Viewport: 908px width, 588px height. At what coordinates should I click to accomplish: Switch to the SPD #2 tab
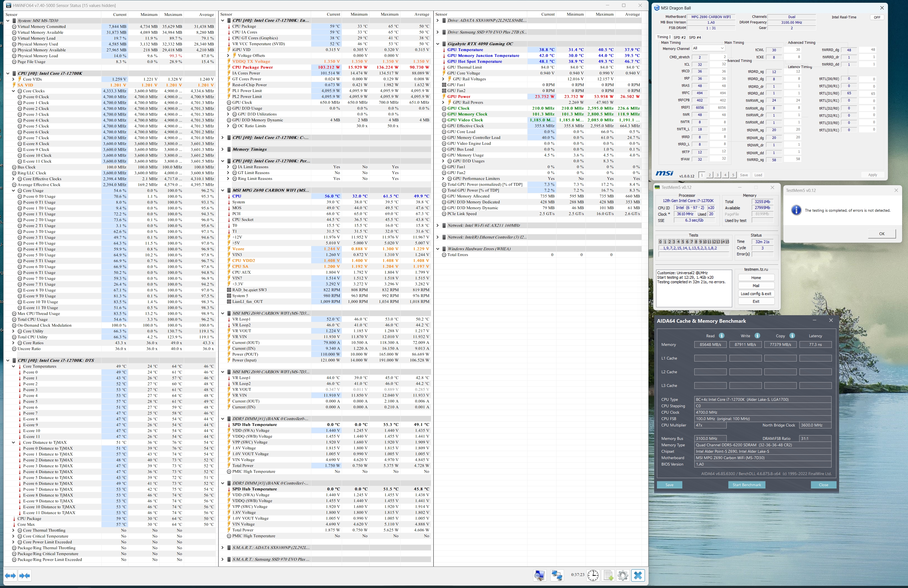pyautogui.click(x=679, y=37)
